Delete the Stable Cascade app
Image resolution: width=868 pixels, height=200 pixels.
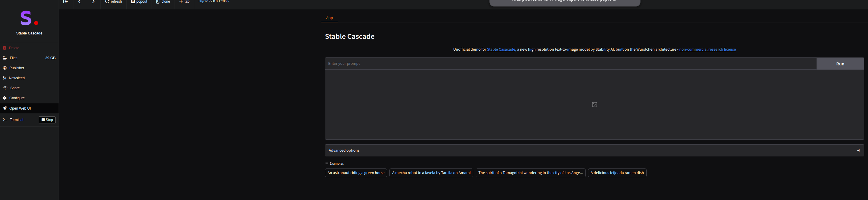pos(29,48)
